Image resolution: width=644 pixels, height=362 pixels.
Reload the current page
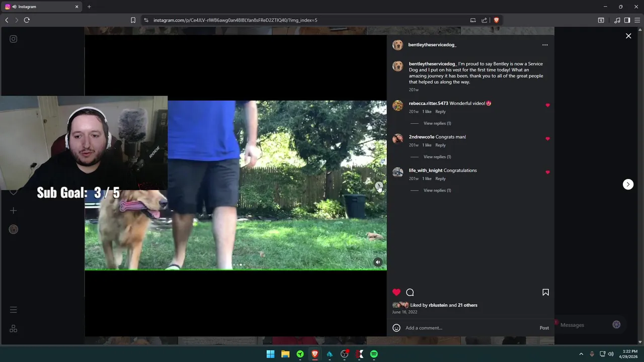click(27, 20)
